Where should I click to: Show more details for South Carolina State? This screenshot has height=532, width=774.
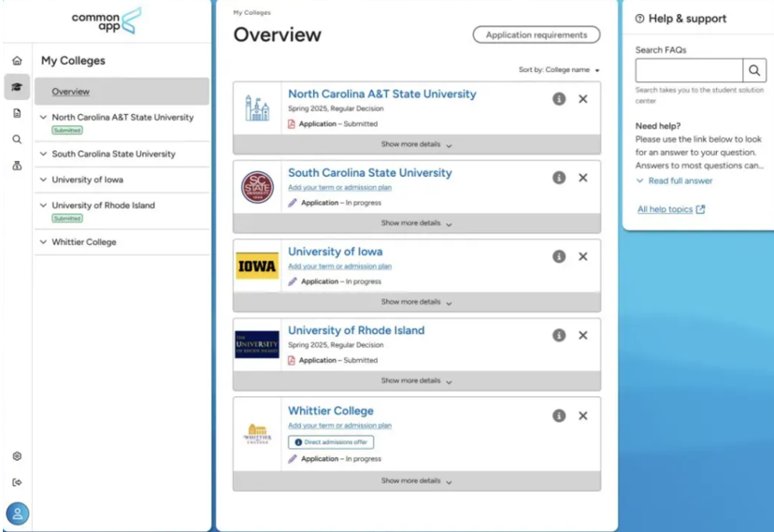point(417,223)
